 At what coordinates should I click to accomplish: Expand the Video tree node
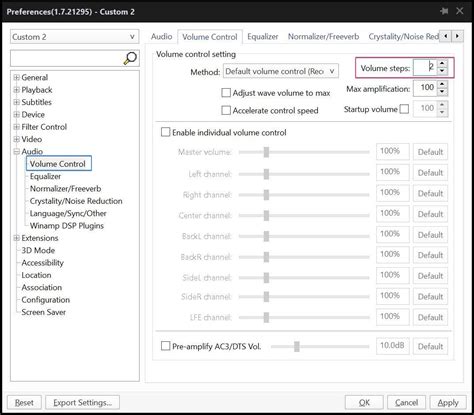pyautogui.click(x=16, y=139)
